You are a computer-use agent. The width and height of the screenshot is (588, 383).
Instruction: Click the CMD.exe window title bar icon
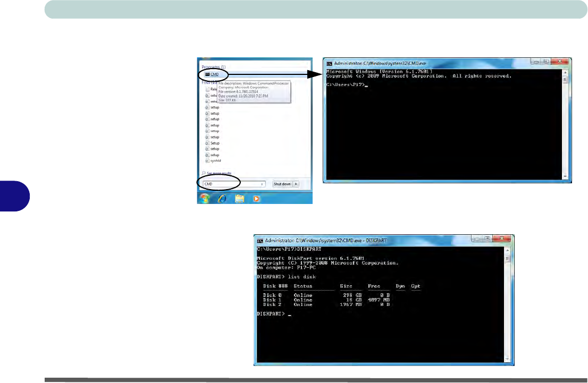point(329,62)
